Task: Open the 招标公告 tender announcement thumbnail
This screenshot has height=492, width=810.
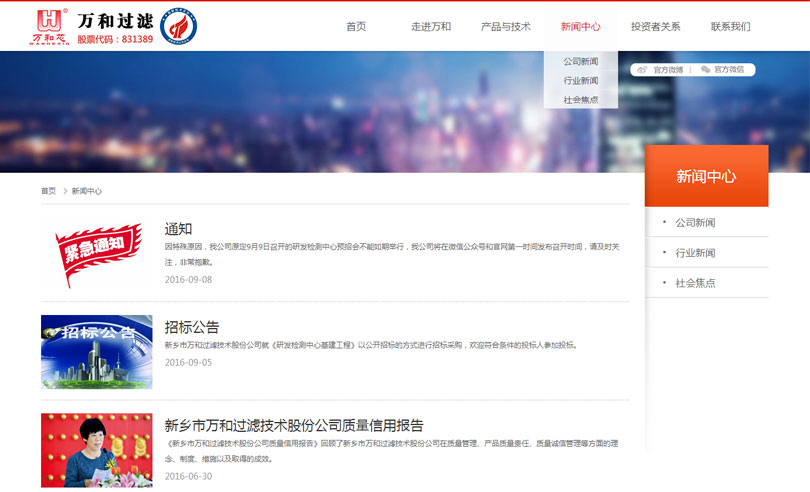Action: [96, 351]
